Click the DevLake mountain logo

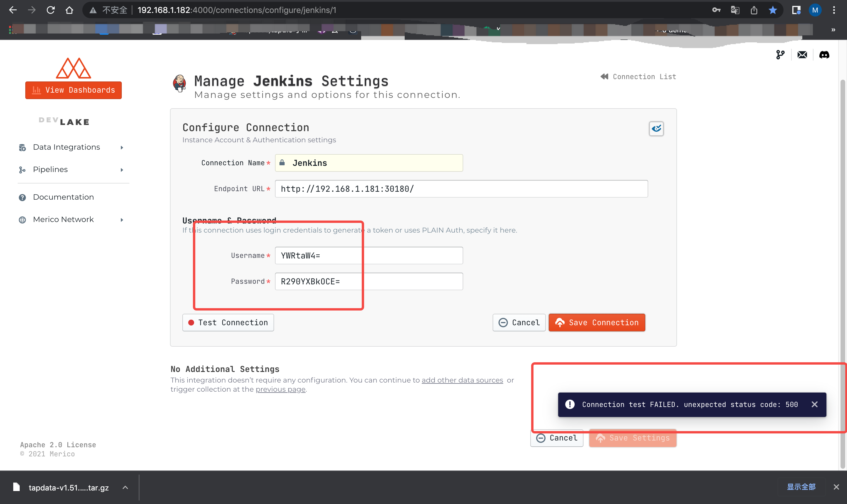tap(73, 68)
